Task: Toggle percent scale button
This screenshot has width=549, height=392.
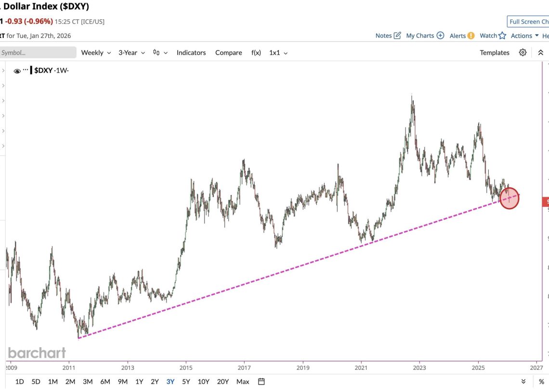Action: (x=541, y=381)
